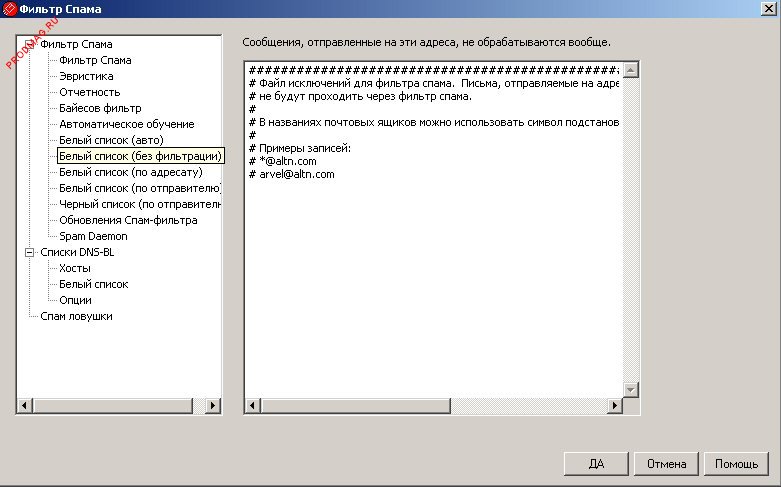Collapse the Списки DNS-BL tree node
Screen dimensions: 781x487
(29, 253)
